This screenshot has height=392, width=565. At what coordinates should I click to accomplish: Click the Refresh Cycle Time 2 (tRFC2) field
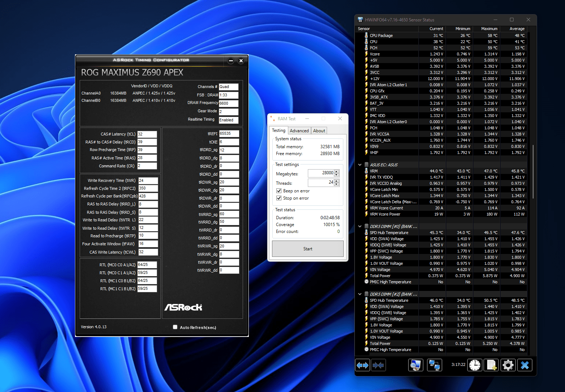pos(148,188)
